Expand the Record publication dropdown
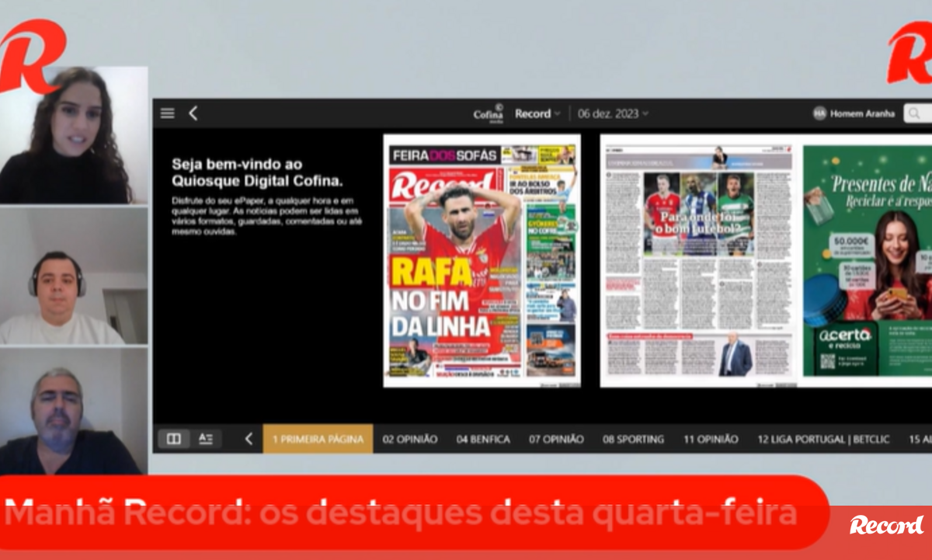This screenshot has height=560, width=932. 537,113
